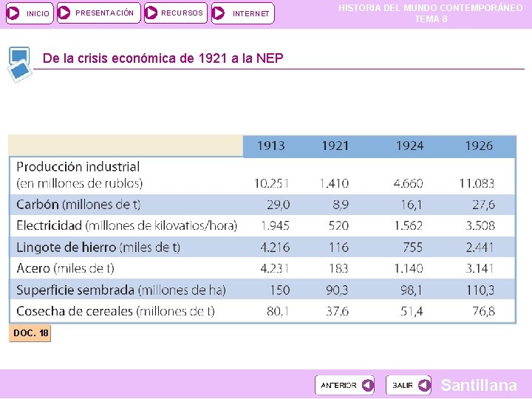This screenshot has height=399, width=532.
Task: Click the Lingote de hierro row label
Action: [98, 248]
